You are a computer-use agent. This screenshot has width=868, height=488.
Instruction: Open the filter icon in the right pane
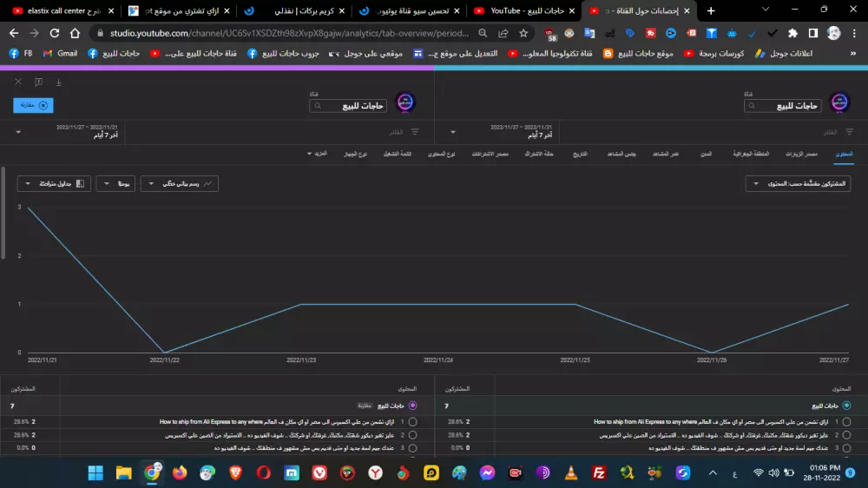click(849, 132)
